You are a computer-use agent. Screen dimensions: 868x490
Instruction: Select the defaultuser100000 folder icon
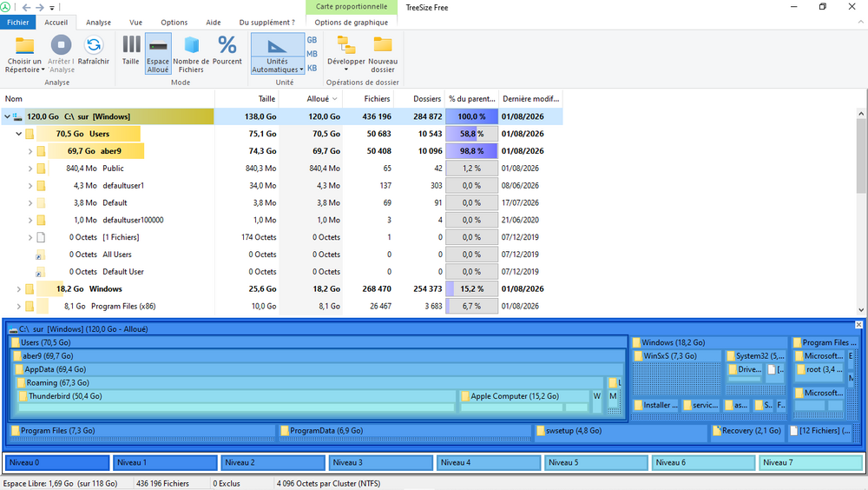(x=41, y=220)
